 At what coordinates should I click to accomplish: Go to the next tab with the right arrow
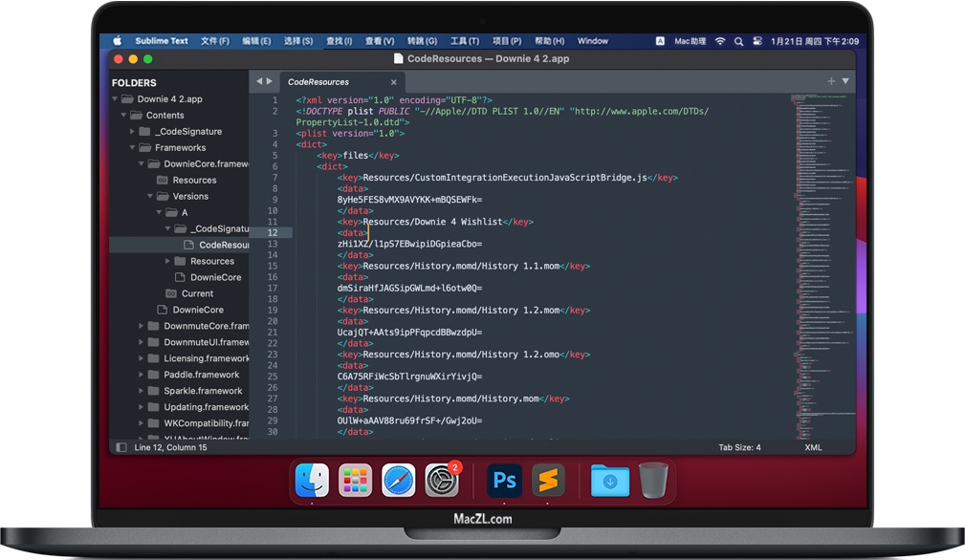tap(270, 81)
